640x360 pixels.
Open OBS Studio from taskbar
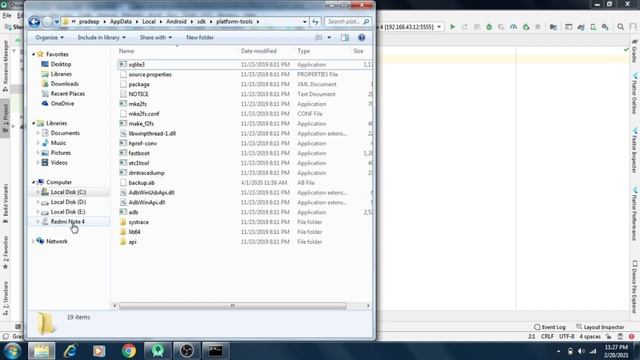[x=187, y=351]
